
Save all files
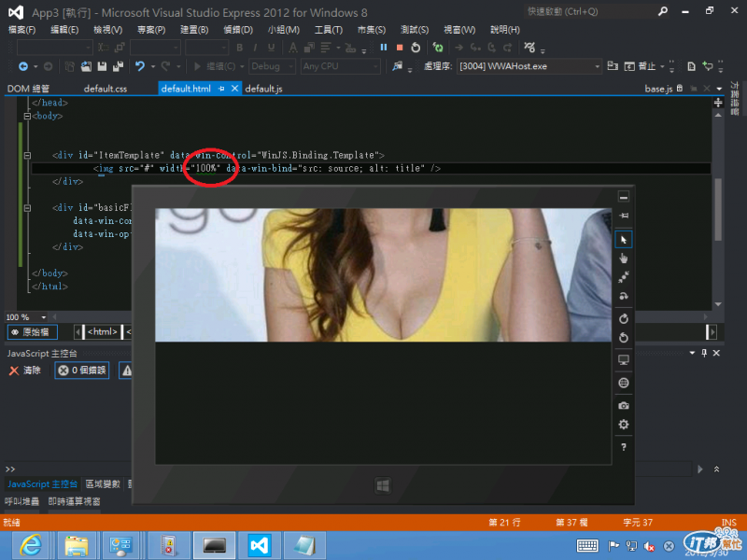click(118, 66)
